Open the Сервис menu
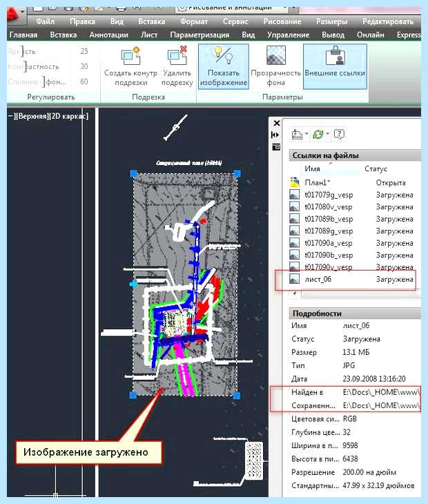Viewport: 428px width, 504px height. [x=235, y=21]
